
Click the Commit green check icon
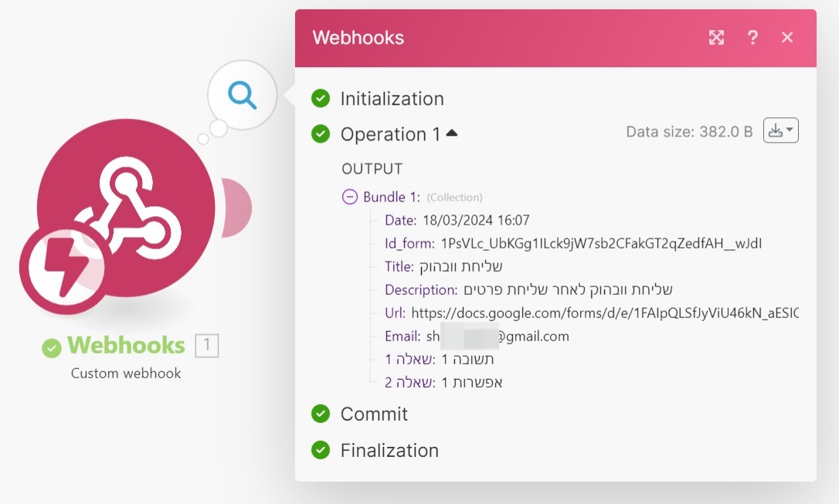321,414
